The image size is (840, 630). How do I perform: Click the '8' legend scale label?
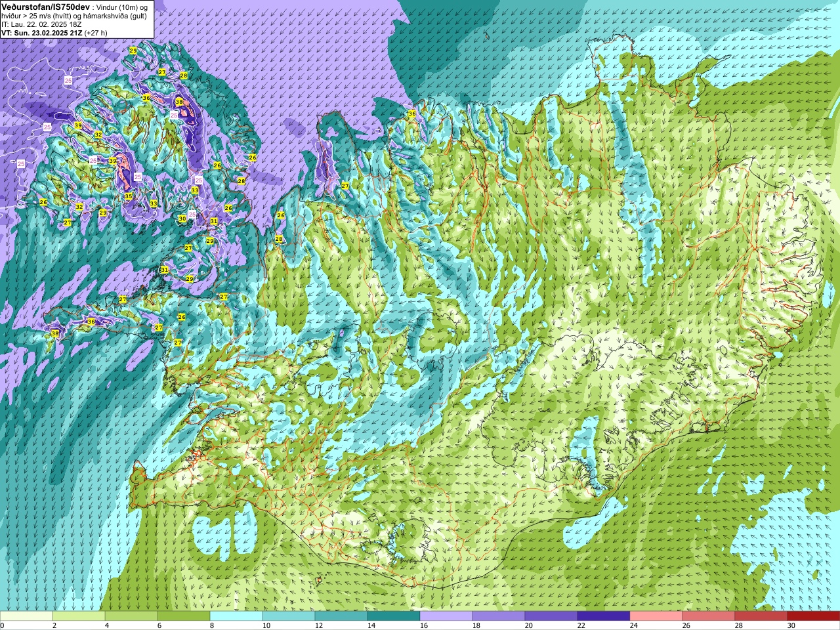click(x=211, y=625)
